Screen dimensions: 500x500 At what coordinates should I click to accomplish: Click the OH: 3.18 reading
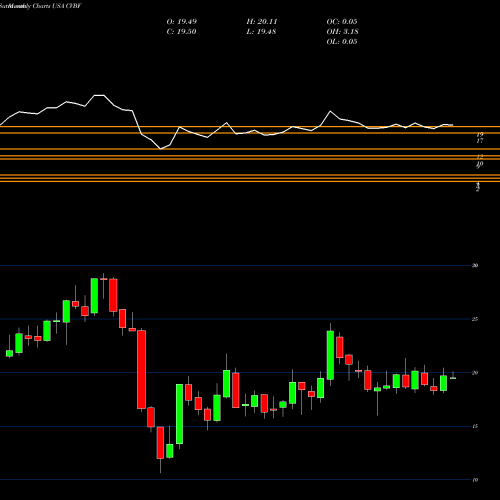pos(343,32)
